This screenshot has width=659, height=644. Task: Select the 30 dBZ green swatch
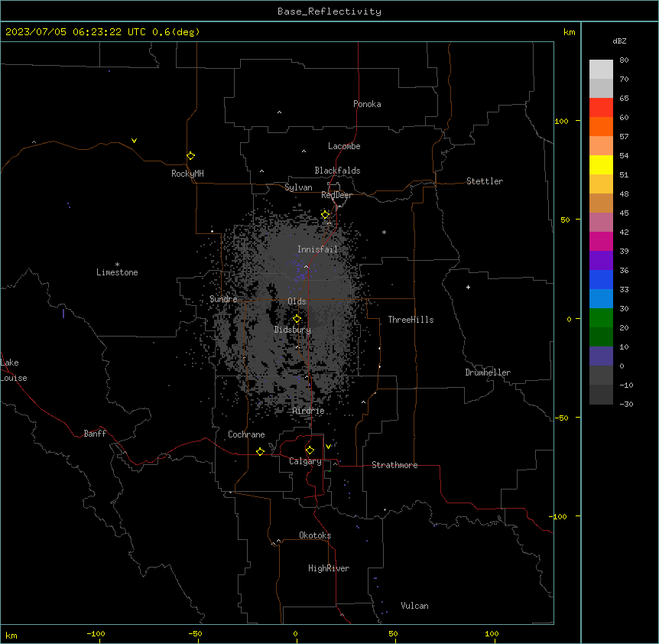coord(601,318)
